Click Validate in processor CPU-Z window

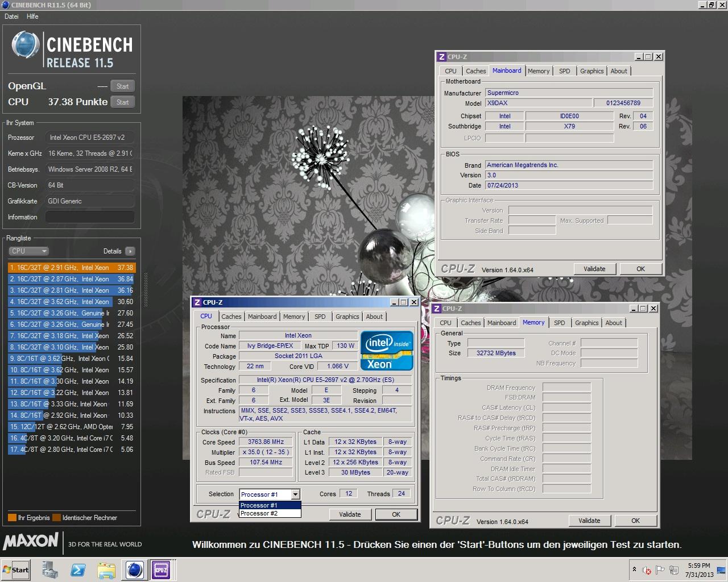click(x=350, y=514)
